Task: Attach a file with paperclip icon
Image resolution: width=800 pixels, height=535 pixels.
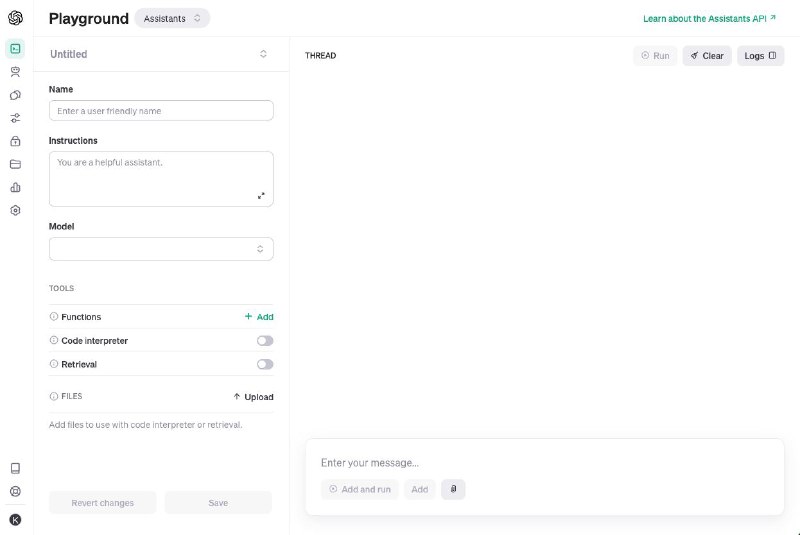Action: [x=453, y=489]
